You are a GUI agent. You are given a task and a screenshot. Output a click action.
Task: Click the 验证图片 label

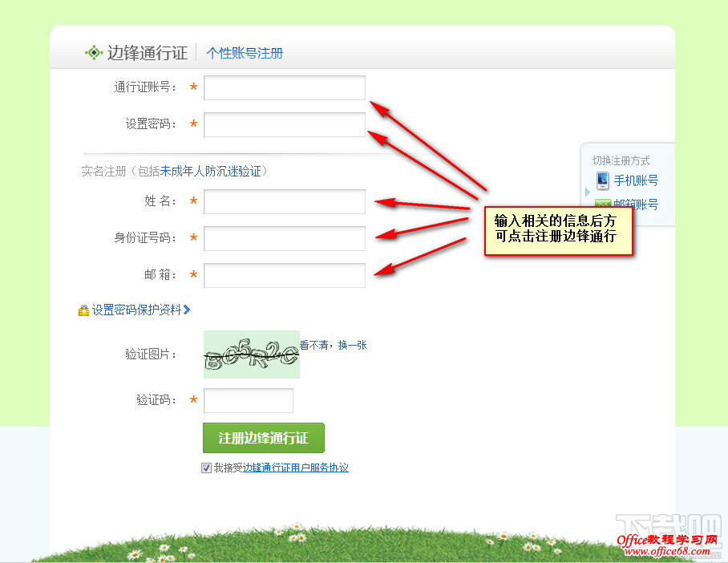click(151, 354)
